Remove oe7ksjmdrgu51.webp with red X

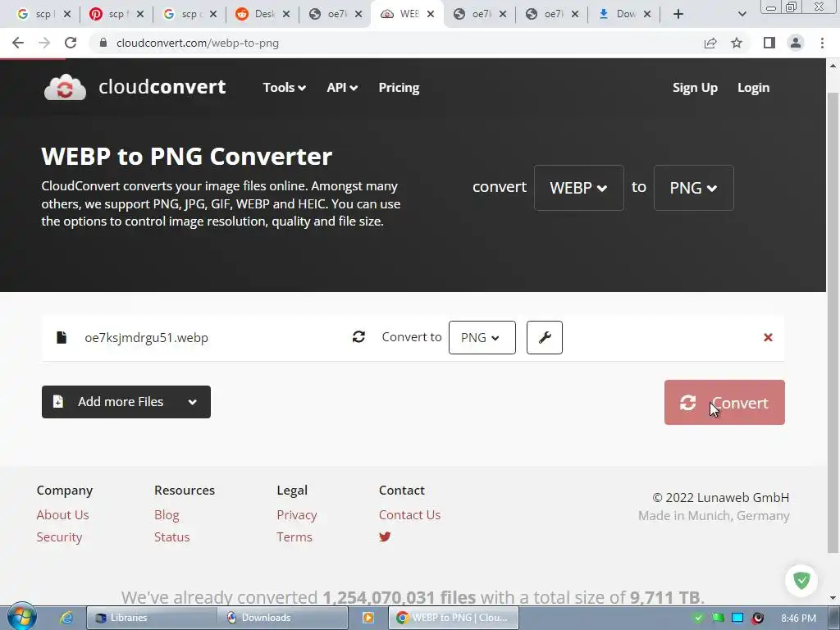tap(768, 337)
